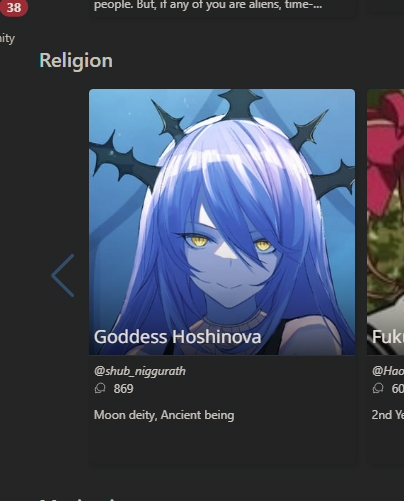Select the sidebar item ending in 'ity'
The height and width of the screenshot is (501, 404).
click(x=7, y=39)
